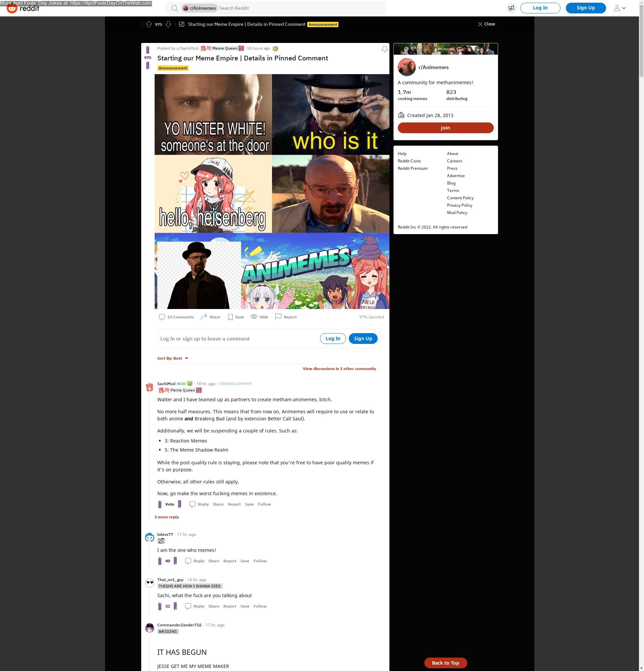
Task: Open SachiMod's avatar next to stickied comment
Action: coord(150,387)
